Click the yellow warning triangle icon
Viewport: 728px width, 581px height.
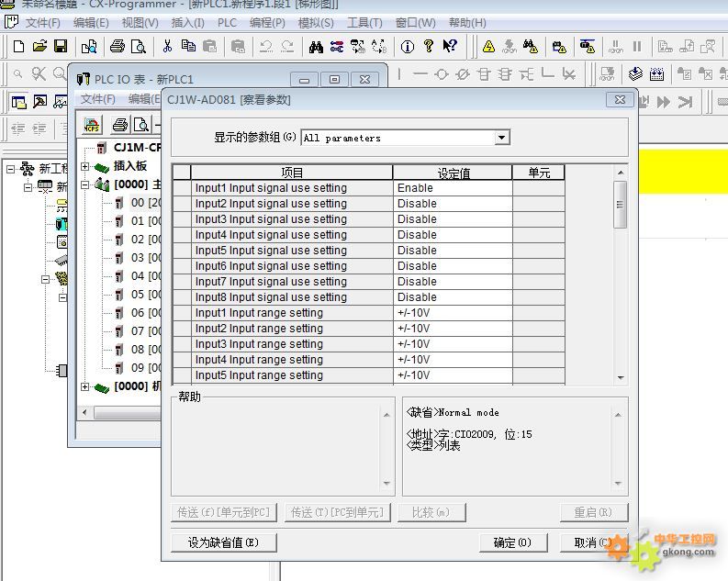(x=488, y=47)
